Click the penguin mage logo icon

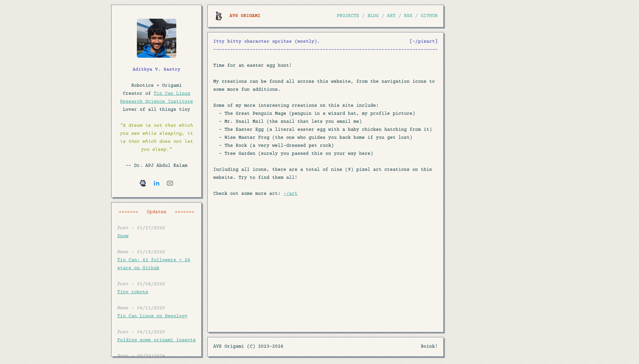219,16
